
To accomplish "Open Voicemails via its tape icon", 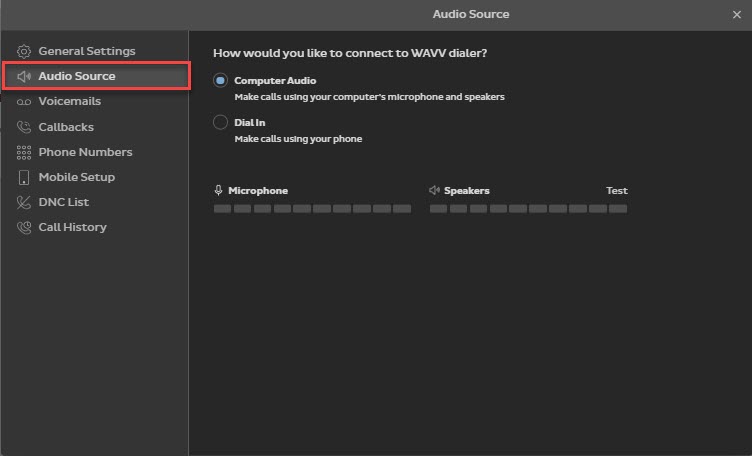I will point(24,102).
